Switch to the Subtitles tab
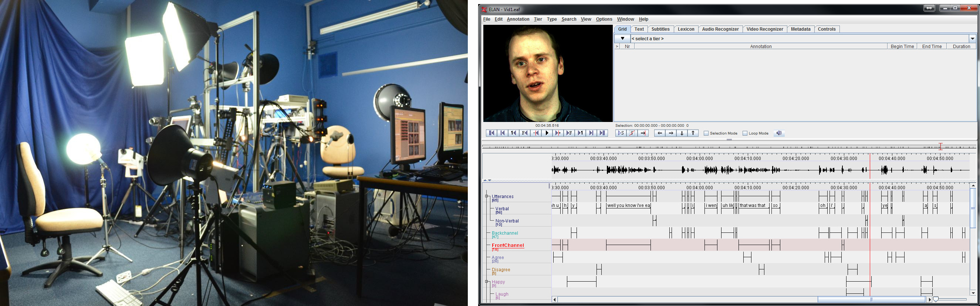This screenshot has width=980, height=306. click(660, 29)
